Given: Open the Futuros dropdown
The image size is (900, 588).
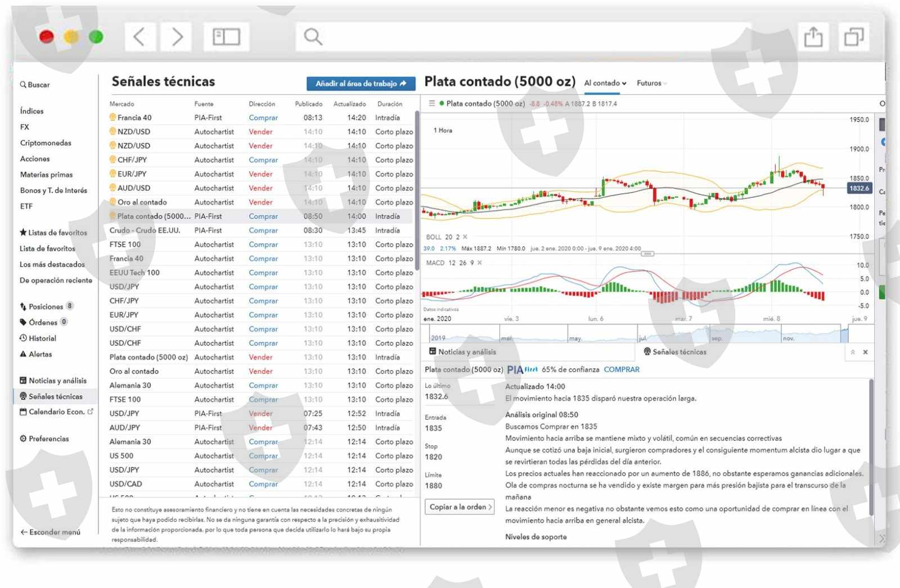Looking at the screenshot, I should (x=652, y=83).
